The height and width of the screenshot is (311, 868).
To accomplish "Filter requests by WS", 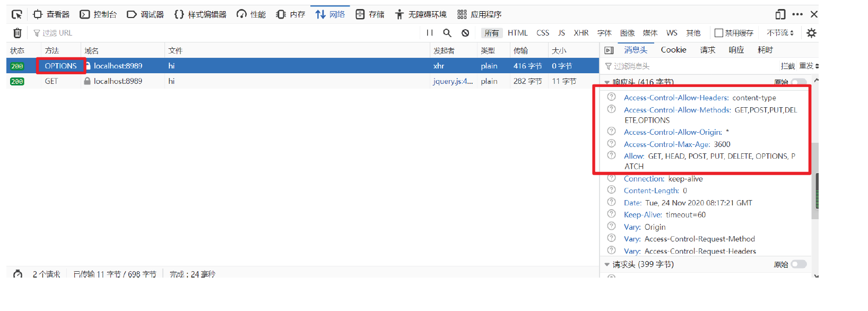I will tap(672, 33).
